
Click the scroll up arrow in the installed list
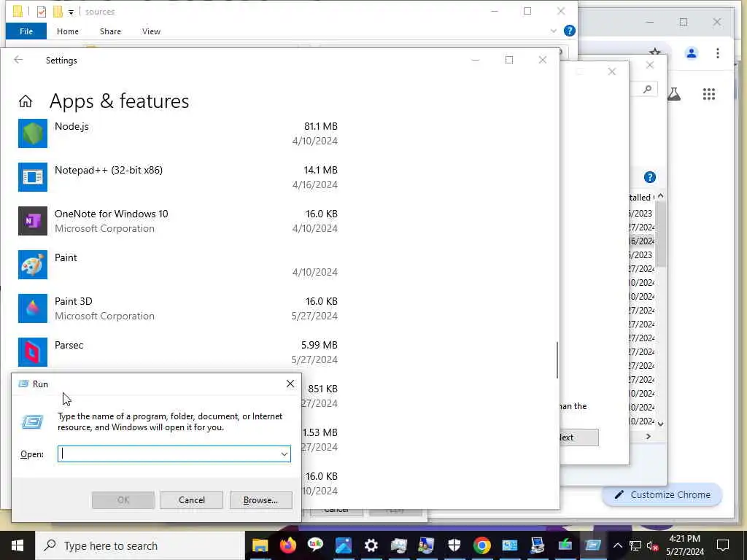(660, 197)
